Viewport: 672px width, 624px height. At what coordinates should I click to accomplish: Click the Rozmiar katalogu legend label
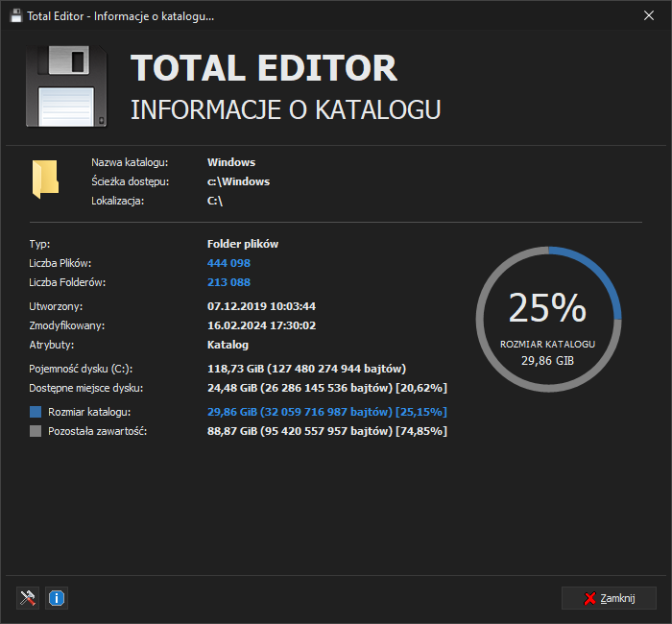coord(89,412)
